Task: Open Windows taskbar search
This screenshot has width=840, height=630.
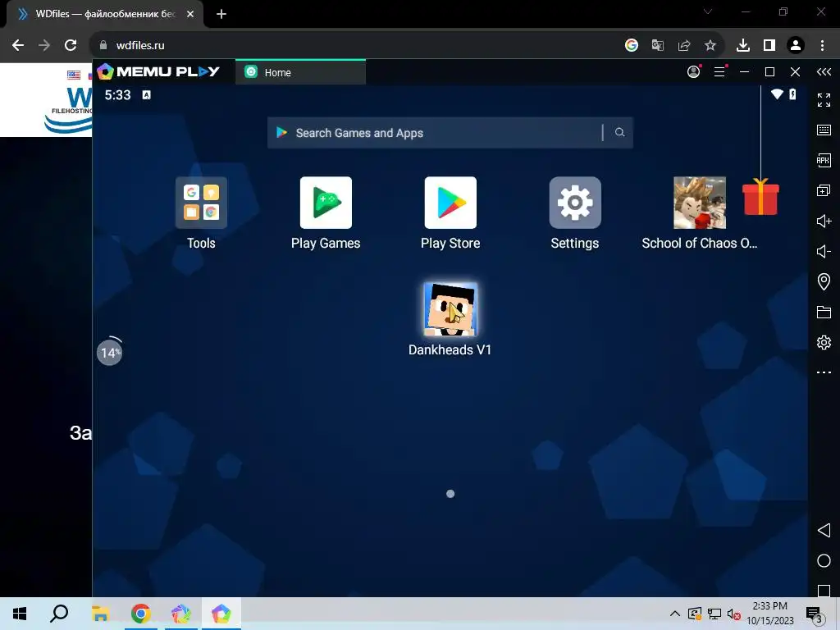Action: coord(59,614)
